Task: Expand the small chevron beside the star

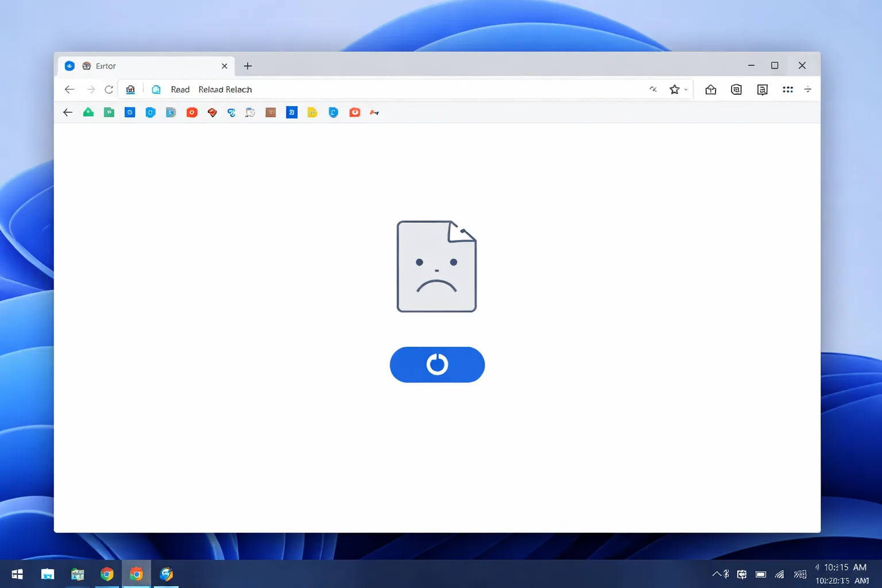Action: pos(686,90)
